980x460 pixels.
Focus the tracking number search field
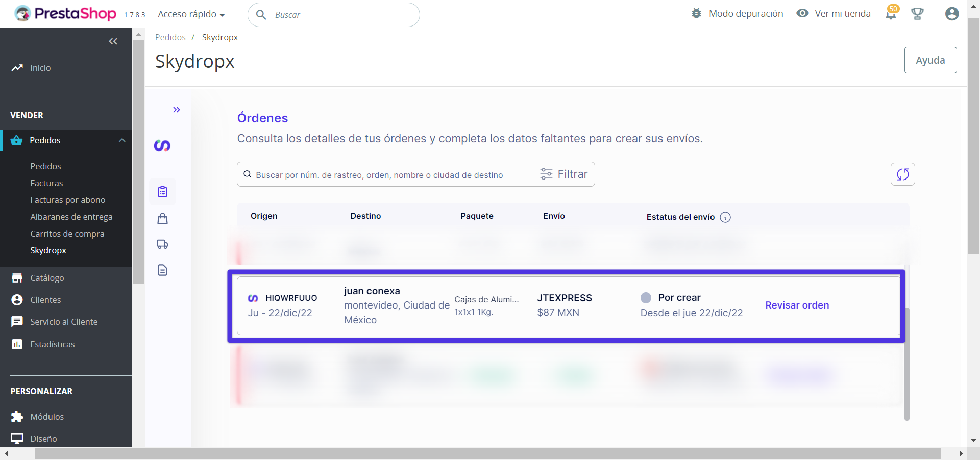click(x=385, y=174)
